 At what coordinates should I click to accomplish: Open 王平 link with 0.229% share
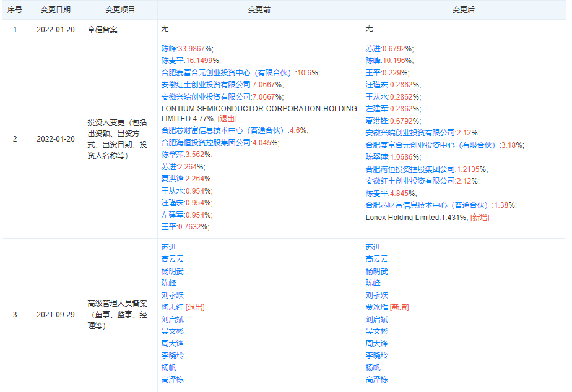[x=373, y=73]
